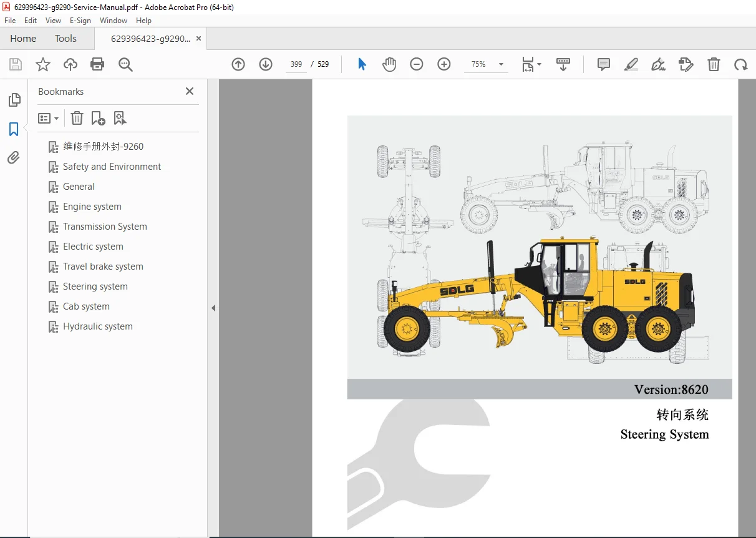Image resolution: width=756 pixels, height=538 pixels.
Task: Add a comment with speech bubble icon
Action: (604, 64)
